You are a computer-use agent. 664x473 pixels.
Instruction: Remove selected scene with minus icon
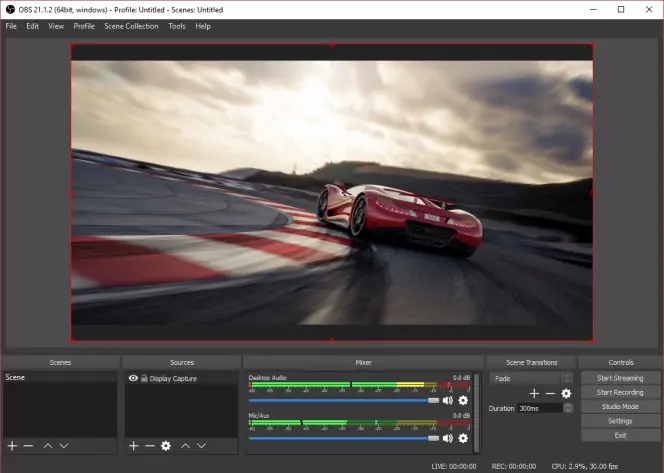[28, 446]
